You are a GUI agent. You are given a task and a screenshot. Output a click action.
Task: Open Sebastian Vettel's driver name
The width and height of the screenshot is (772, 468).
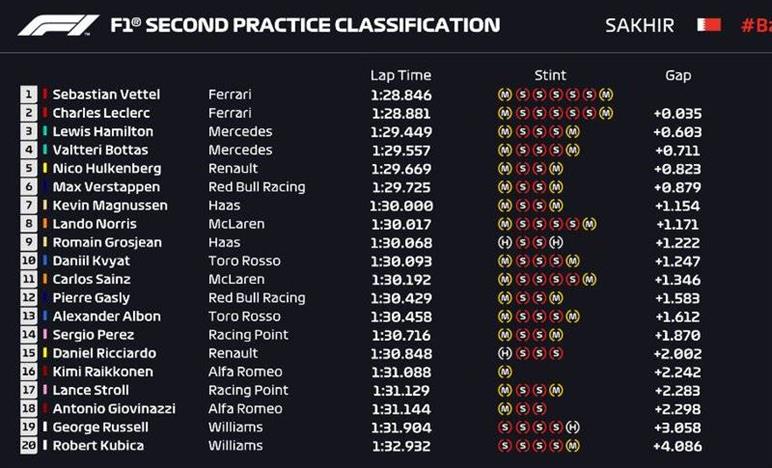point(106,94)
